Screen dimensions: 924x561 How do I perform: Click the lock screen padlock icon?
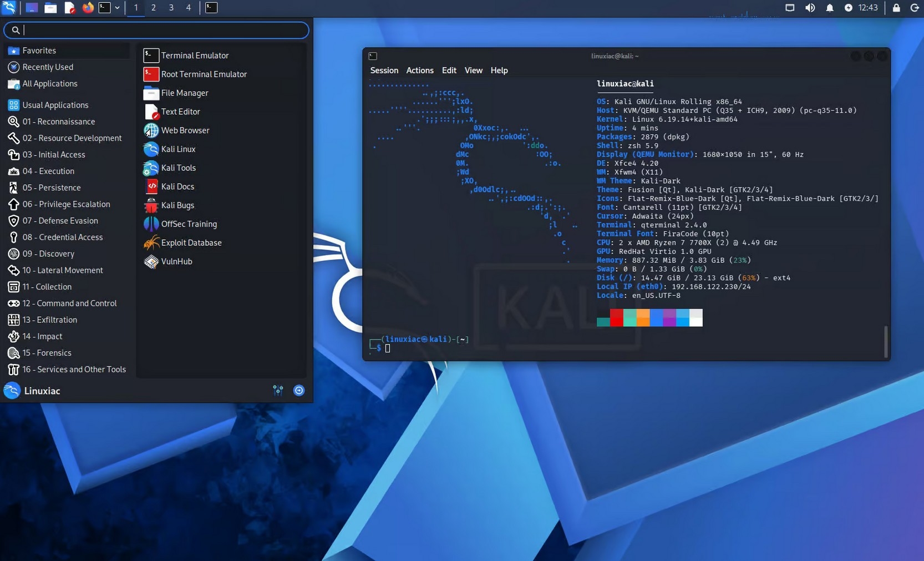(x=896, y=8)
